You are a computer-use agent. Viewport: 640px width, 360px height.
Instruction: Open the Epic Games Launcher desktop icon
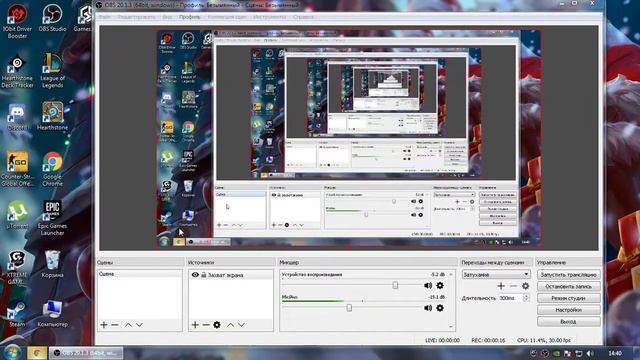(x=52, y=218)
